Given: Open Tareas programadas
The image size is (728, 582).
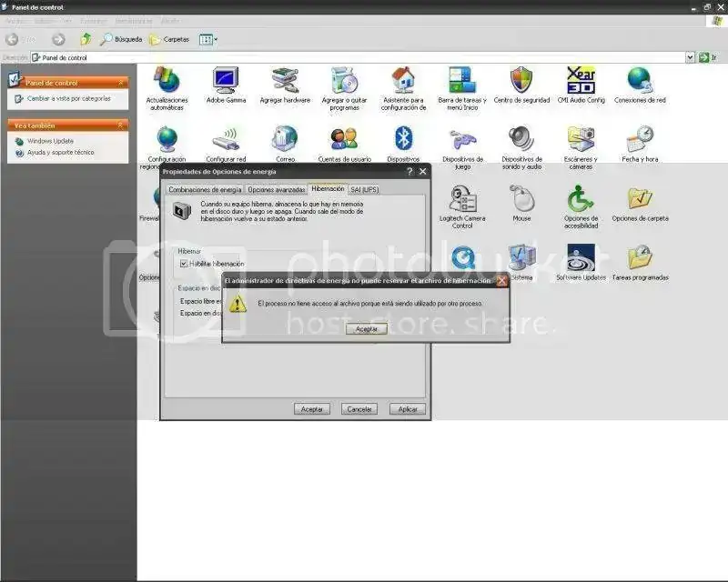Looking at the screenshot, I should click(641, 258).
